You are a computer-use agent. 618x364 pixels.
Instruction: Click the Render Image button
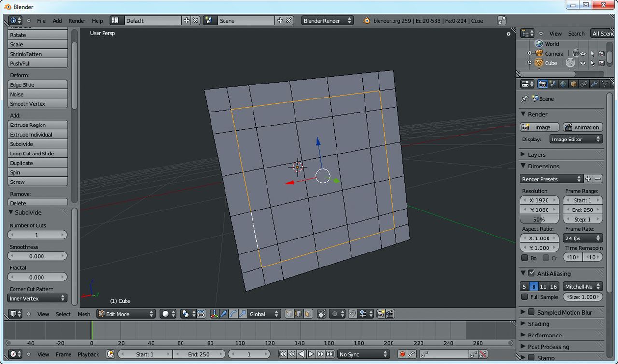pos(539,127)
